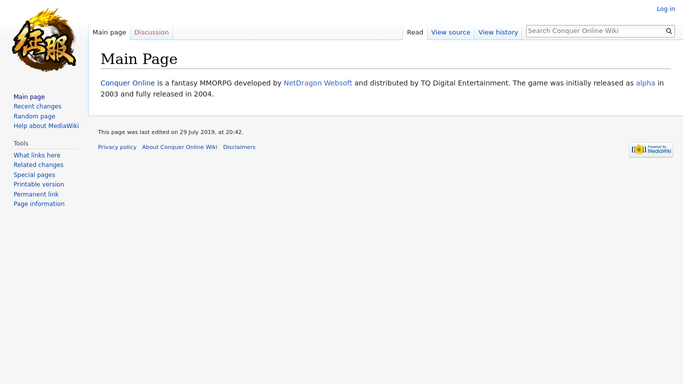Go to Recent changes in the sidebar
The height and width of the screenshot is (384, 683).
tap(37, 106)
